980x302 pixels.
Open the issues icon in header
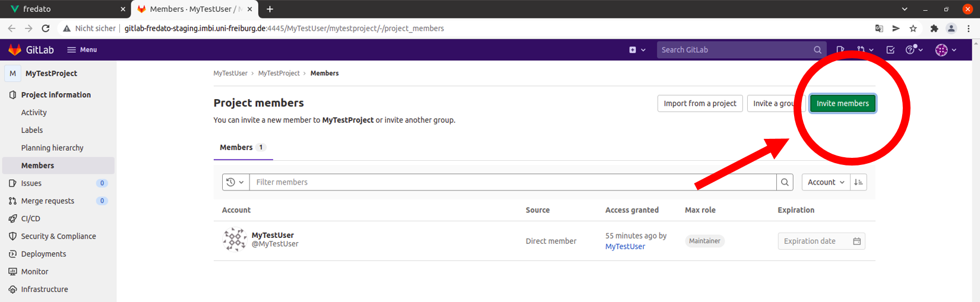point(840,50)
